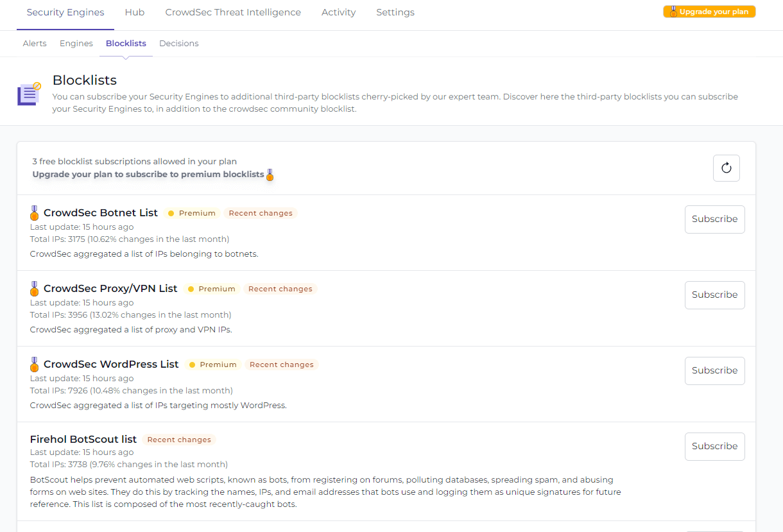The width and height of the screenshot is (783, 532).
Task: Switch to the Engines tab
Action: [x=76, y=43]
